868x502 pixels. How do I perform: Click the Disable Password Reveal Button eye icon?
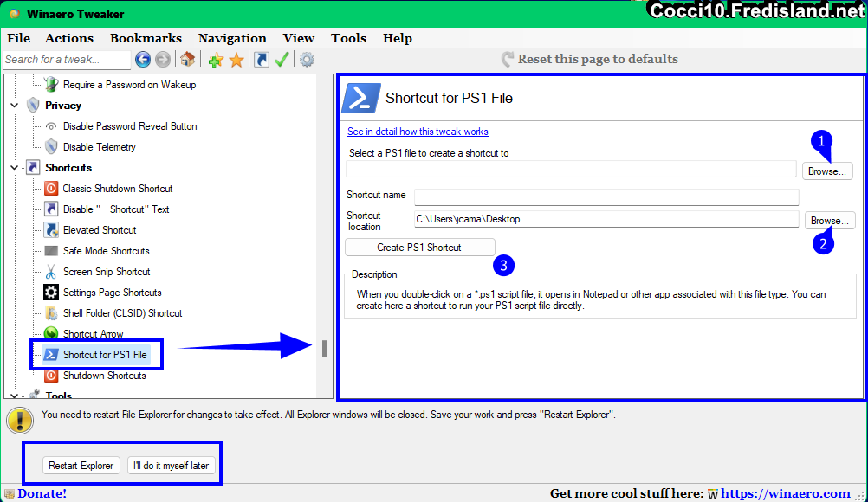click(51, 126)
